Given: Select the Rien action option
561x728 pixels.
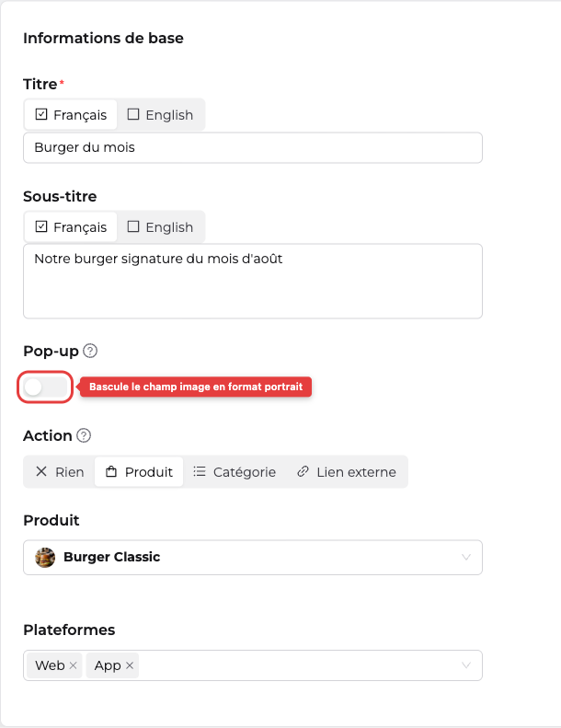Looking at the screenshot, I should tap(60, 472).
